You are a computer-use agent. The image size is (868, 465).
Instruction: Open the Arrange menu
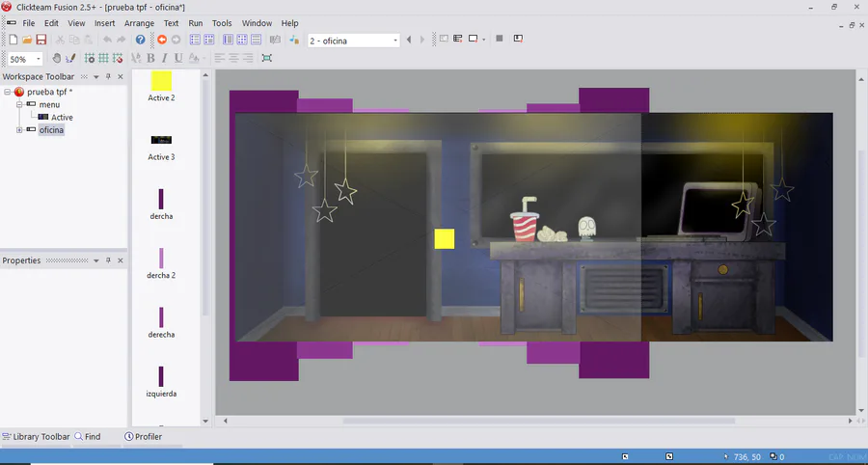(139, 23)
